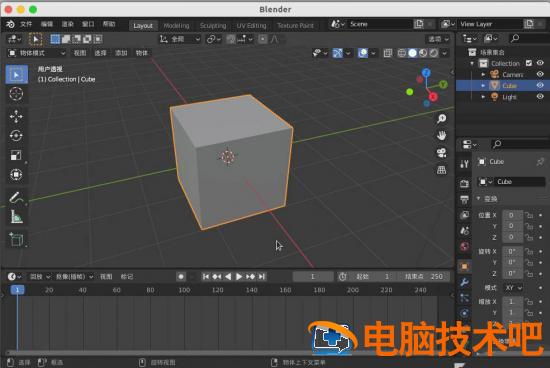Jump to the animation end frame

[262, 276]
